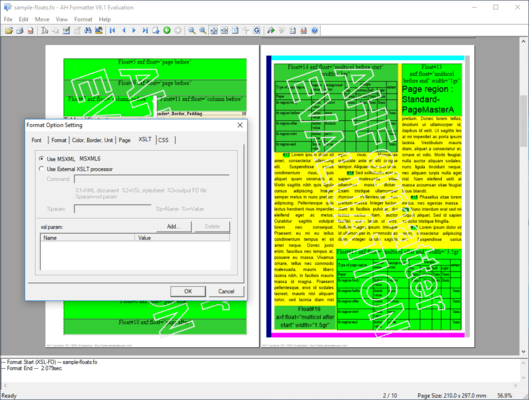Click the Print icon in toolbar
This screenshot has width=529, height=400.
click(20, 31)
